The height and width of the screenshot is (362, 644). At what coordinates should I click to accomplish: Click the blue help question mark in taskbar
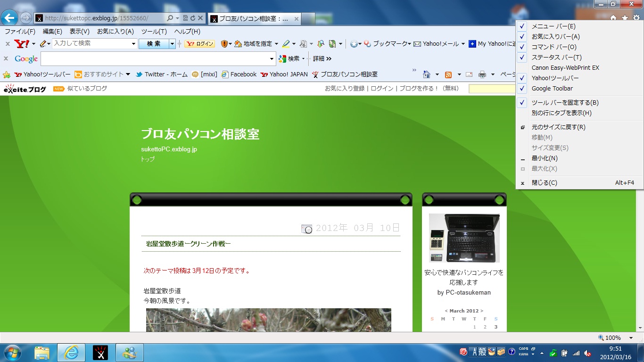(x=512, y=352)
